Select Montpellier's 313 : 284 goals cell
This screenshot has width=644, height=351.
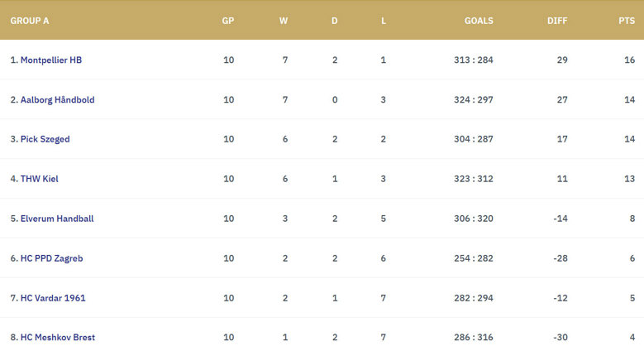474,60
